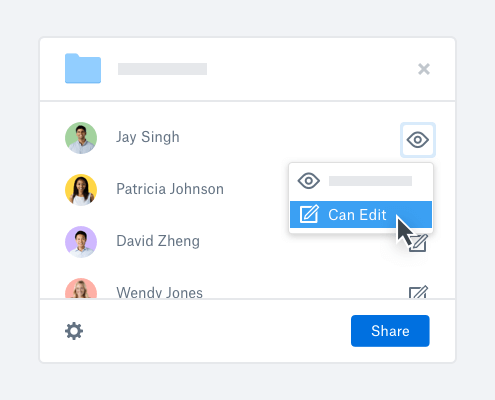Select the Can Edit menu option
This screenshot has height=400, width=495.
(x=361, y=215)
